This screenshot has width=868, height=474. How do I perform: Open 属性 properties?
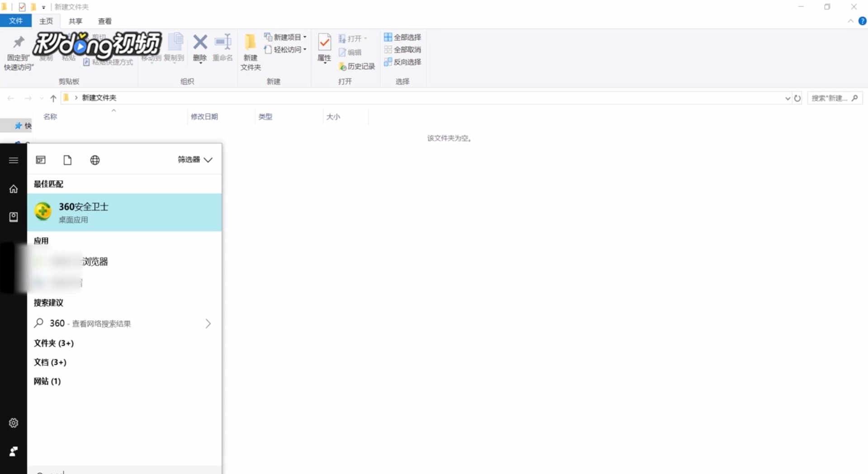coord(324,48)
